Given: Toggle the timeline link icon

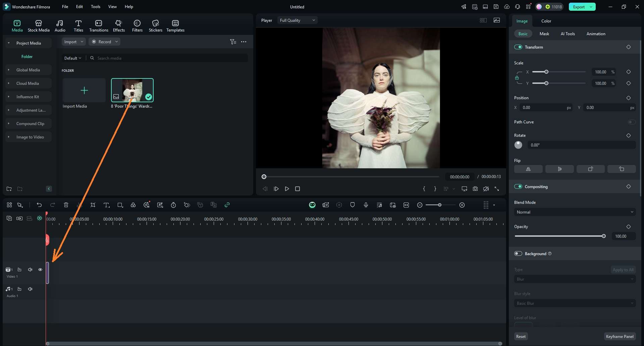Looking at the screenshot, I should click(x=227, y=205).
